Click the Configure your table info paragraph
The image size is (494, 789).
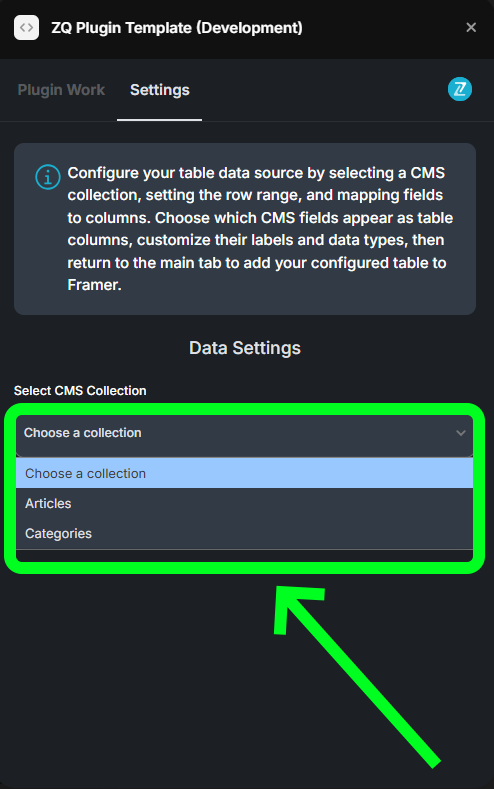260,229
